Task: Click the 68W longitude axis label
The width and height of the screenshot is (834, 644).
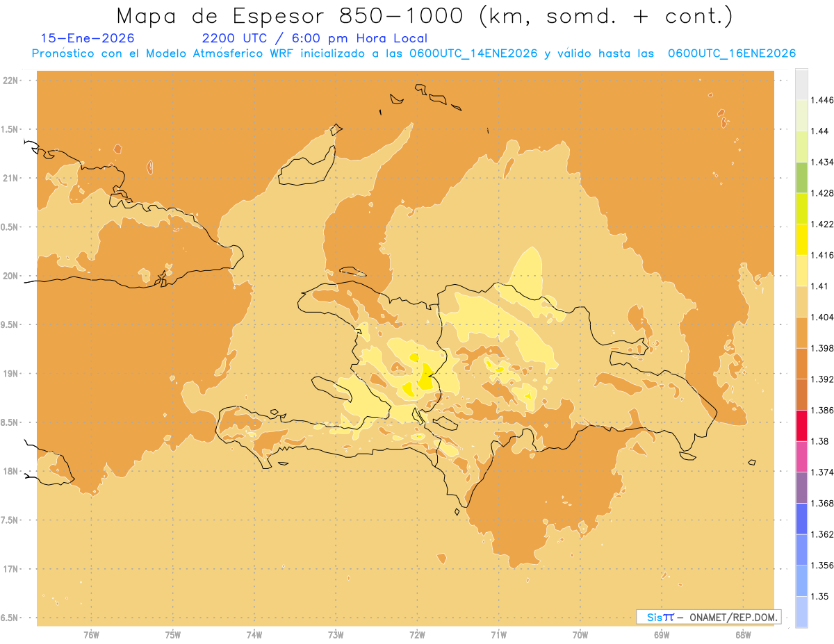Action: (x=743, y=635)
